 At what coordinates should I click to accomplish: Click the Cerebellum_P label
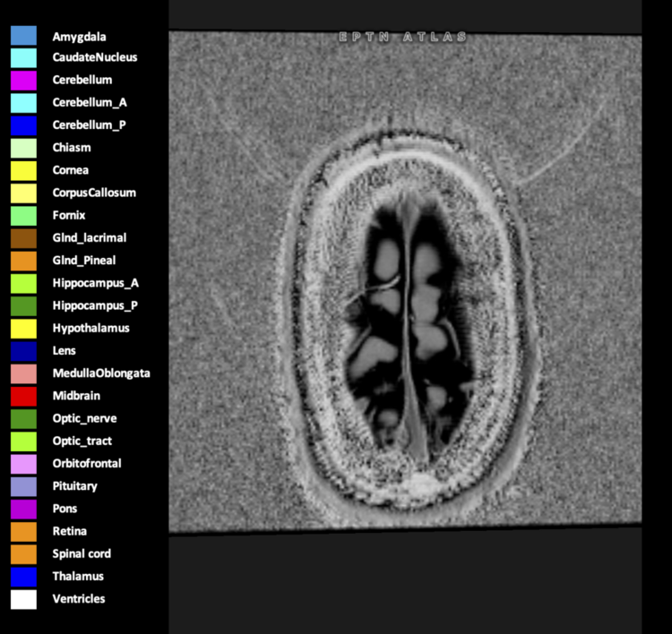pos(89,125)
